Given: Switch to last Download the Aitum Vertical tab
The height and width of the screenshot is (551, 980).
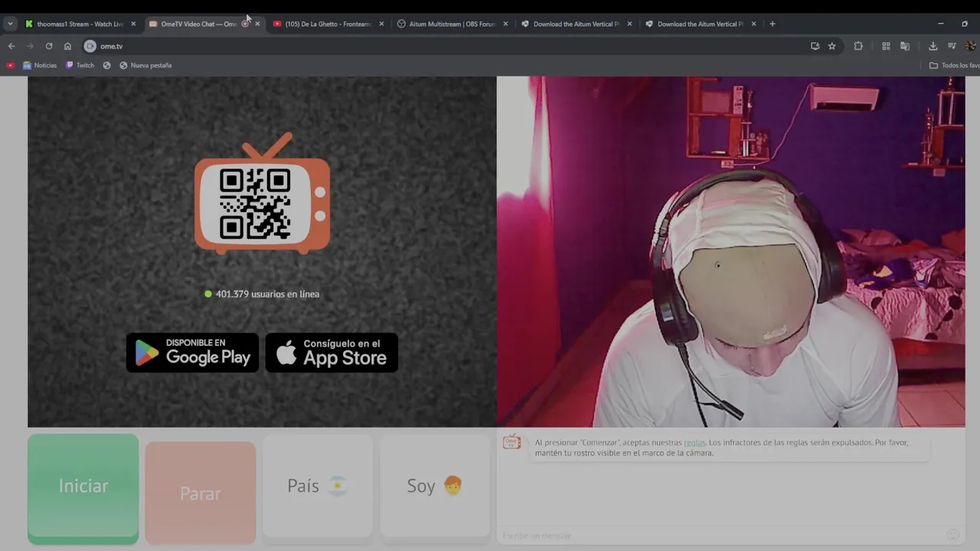Looking at the screenshot, I should pos(701,24).
